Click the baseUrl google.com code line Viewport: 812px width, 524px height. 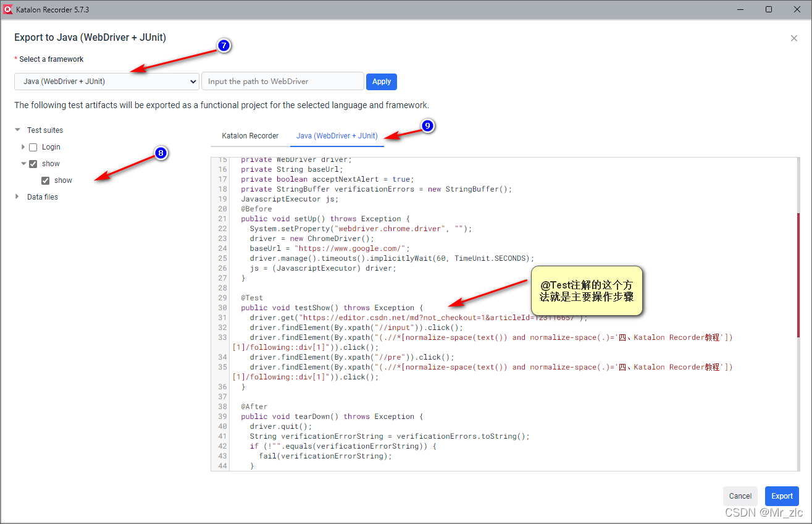click(330, 248)
